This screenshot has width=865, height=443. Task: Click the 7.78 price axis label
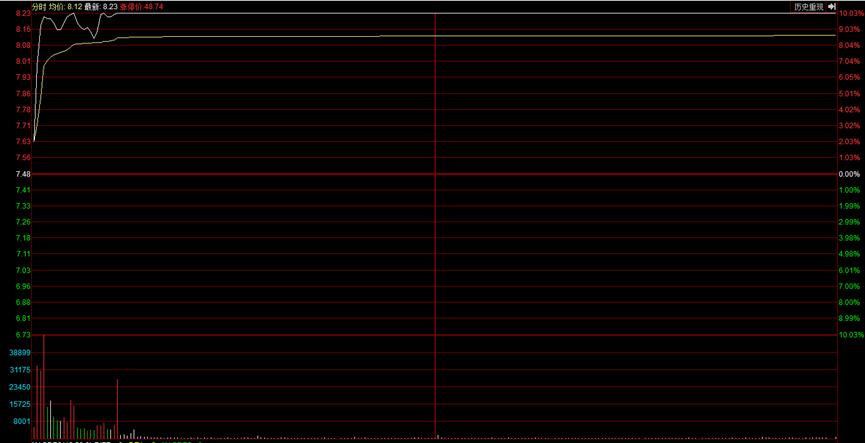pos(23,109)
